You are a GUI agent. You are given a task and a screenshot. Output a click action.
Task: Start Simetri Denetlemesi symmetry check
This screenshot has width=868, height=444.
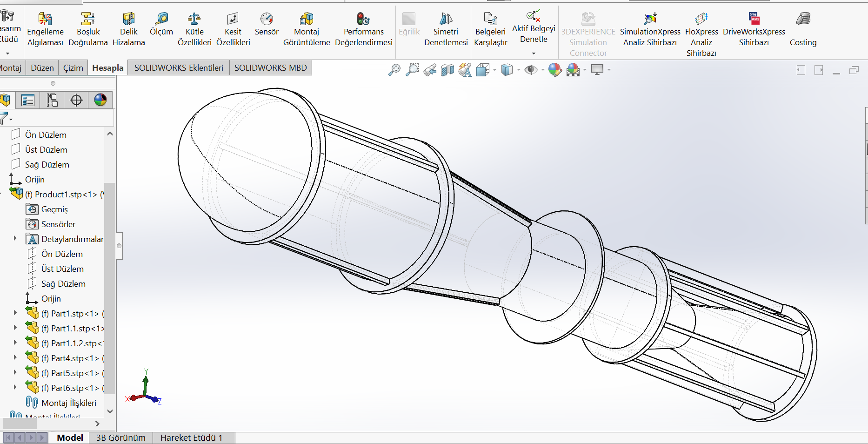tap(446, 29)
